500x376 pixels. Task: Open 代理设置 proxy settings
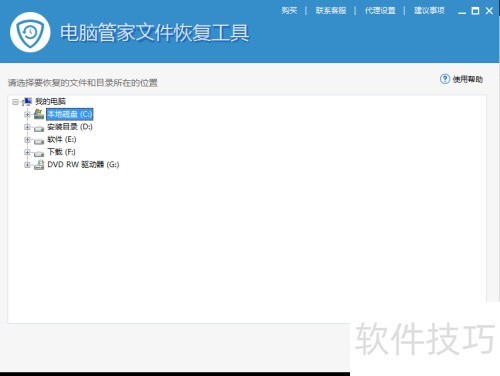380,11
